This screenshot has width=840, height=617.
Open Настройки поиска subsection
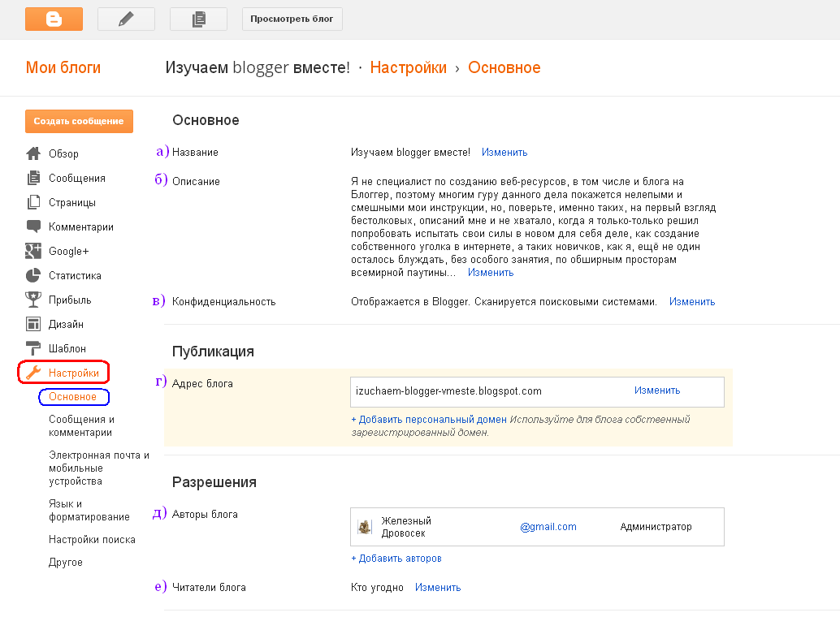tap(92, 539)
